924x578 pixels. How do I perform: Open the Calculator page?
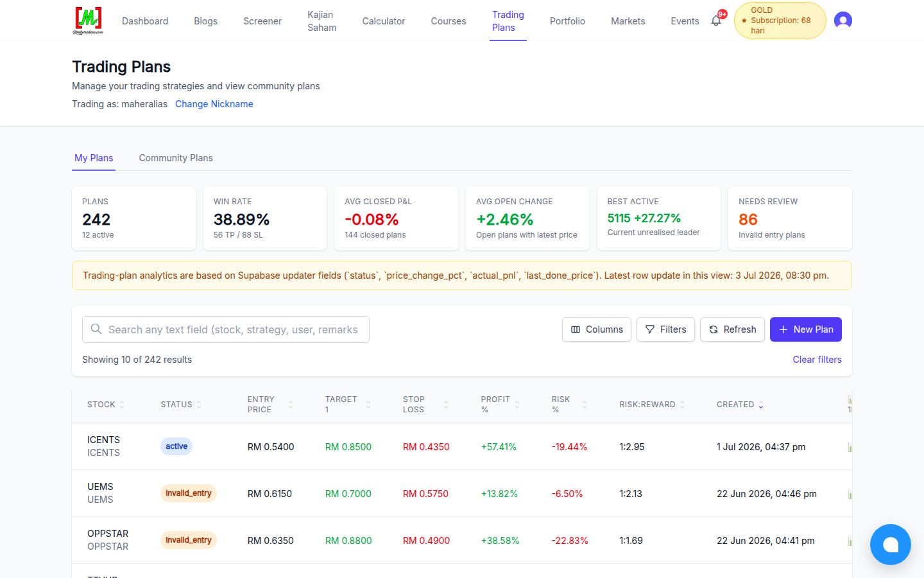[384, 21]
